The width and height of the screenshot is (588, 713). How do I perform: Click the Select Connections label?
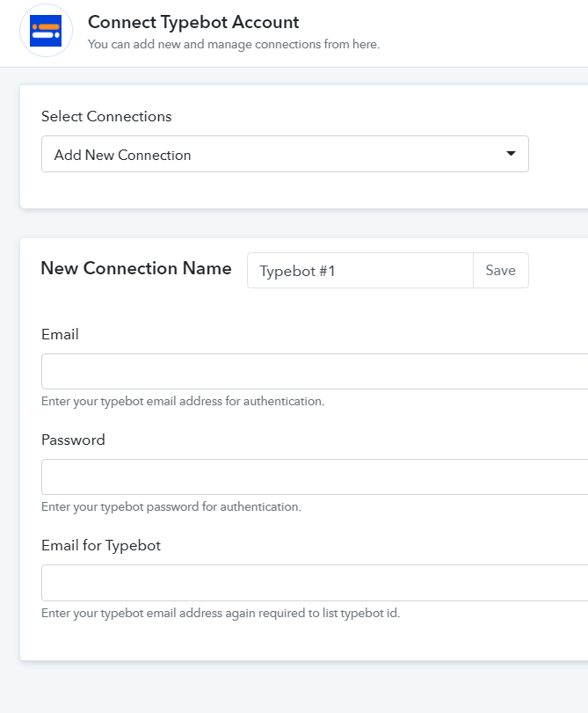(x=106, y=116)
